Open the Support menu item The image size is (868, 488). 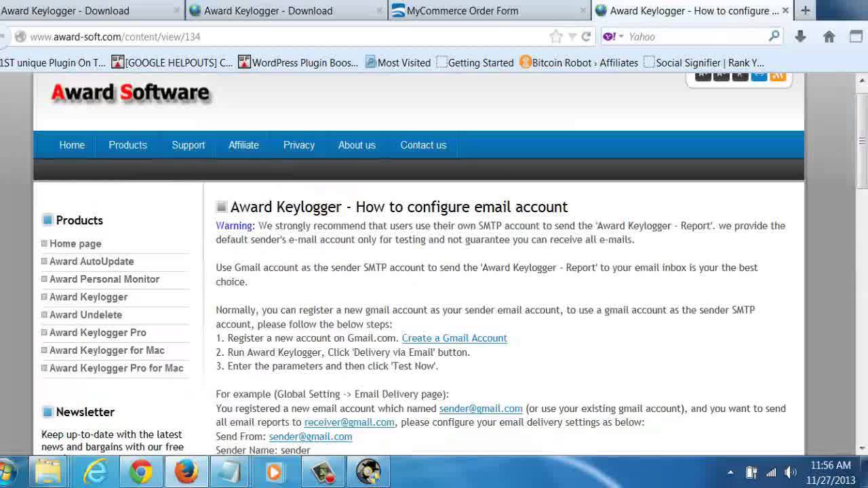coord(188,145)
